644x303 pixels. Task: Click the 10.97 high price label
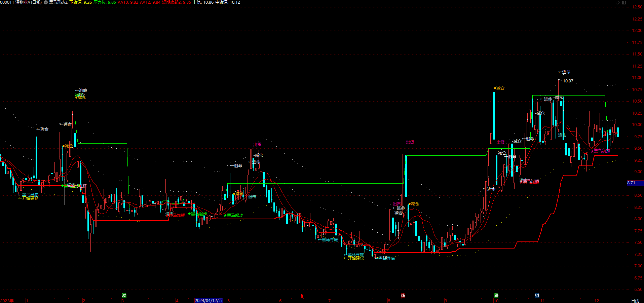point(568,81)
